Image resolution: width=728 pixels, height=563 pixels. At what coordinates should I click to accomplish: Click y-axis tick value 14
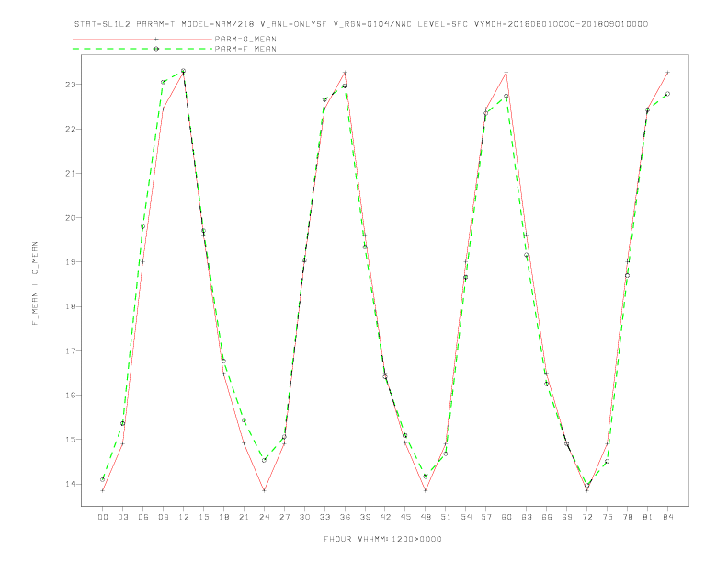(71, 484)
